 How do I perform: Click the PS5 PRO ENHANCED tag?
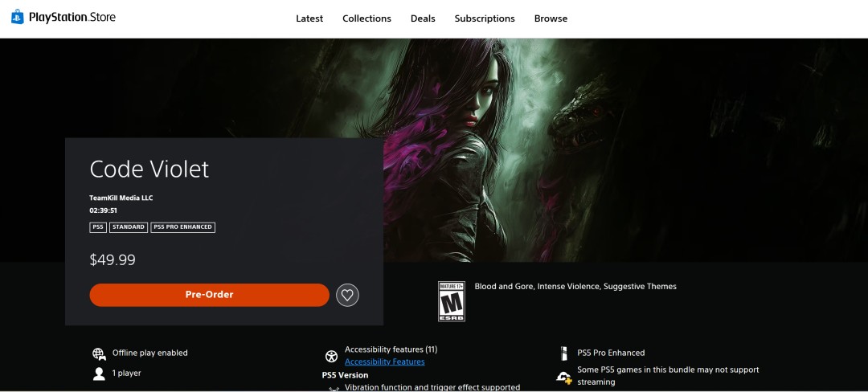click(x=183, y=227)
